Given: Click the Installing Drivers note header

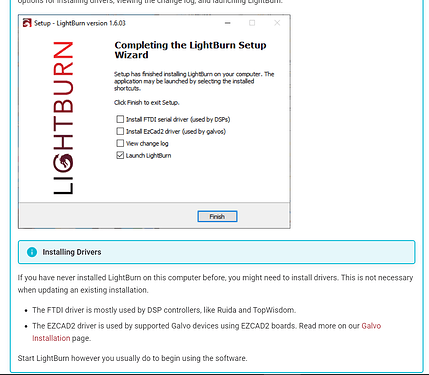Looking at the screenshot, I should point(217,252).
